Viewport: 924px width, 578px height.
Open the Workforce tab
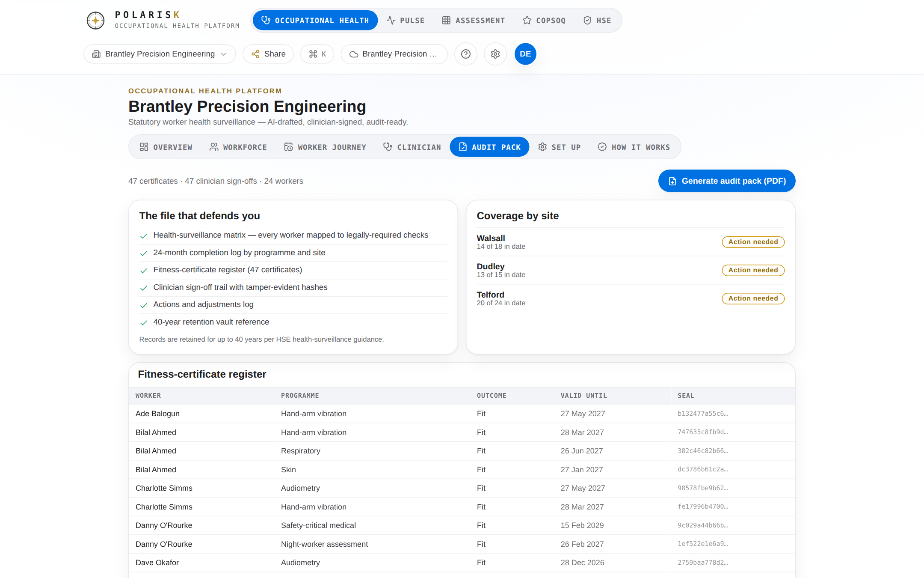pyautogui.click(x=238, y=147)
